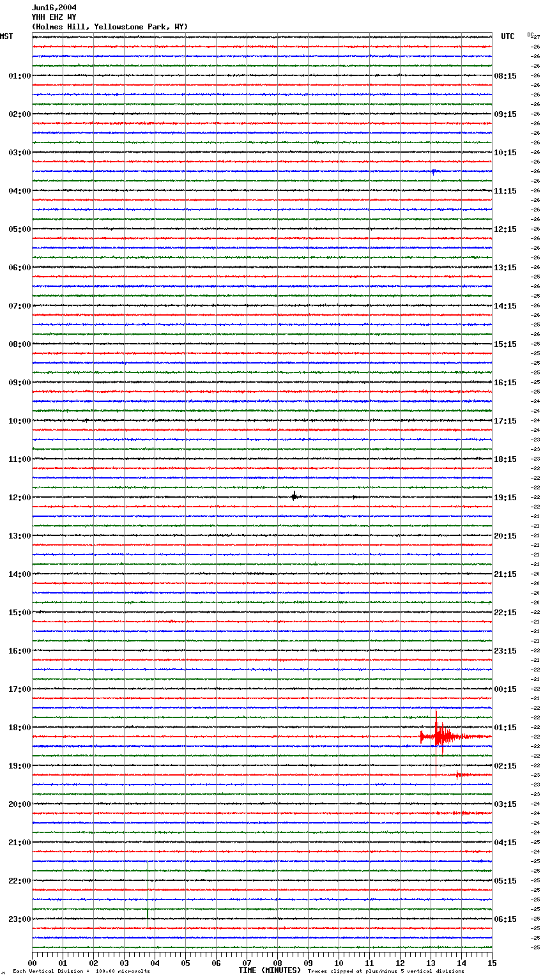Select the 03:00 MST row label

pos(20,153)
